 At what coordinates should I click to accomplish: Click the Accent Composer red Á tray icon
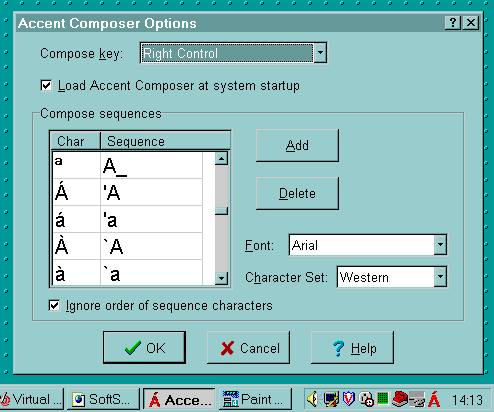click(x=434, y=399)
